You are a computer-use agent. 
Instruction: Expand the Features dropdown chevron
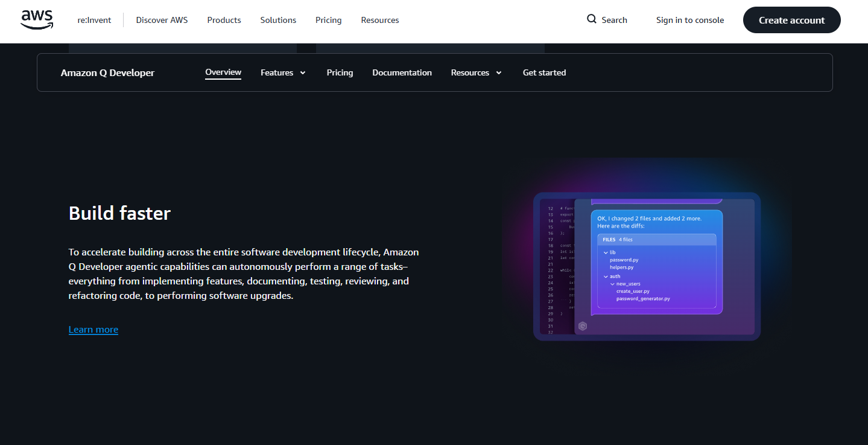tap(303, 73)
